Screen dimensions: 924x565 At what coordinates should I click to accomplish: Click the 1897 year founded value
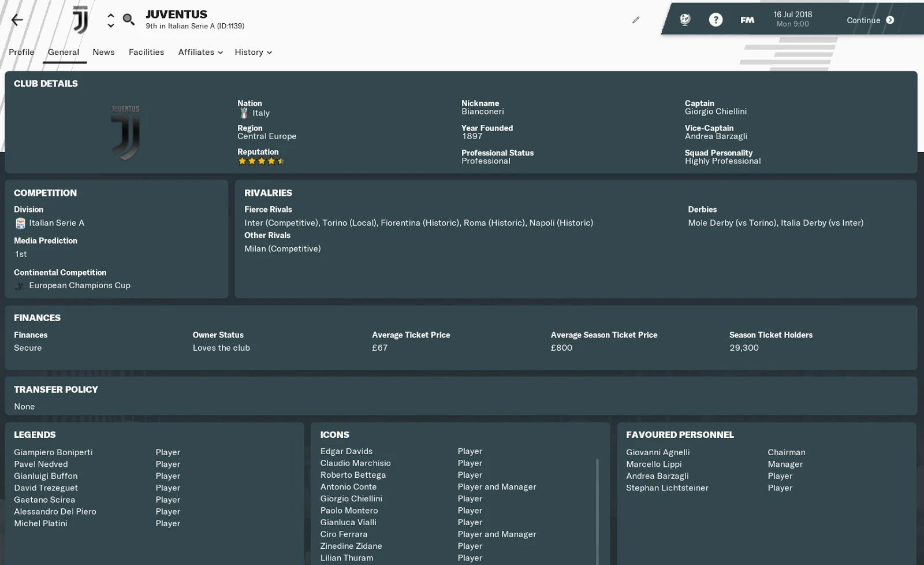pyautogui.click(x=472, y=136)
